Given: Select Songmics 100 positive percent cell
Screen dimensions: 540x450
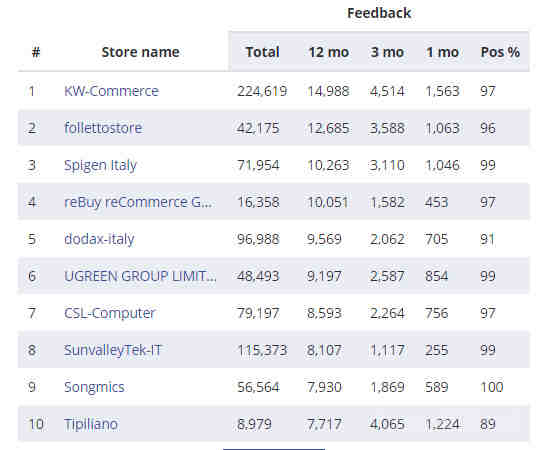Looking at the screenshot, I should pyautogui.click(x=492, y=387).
